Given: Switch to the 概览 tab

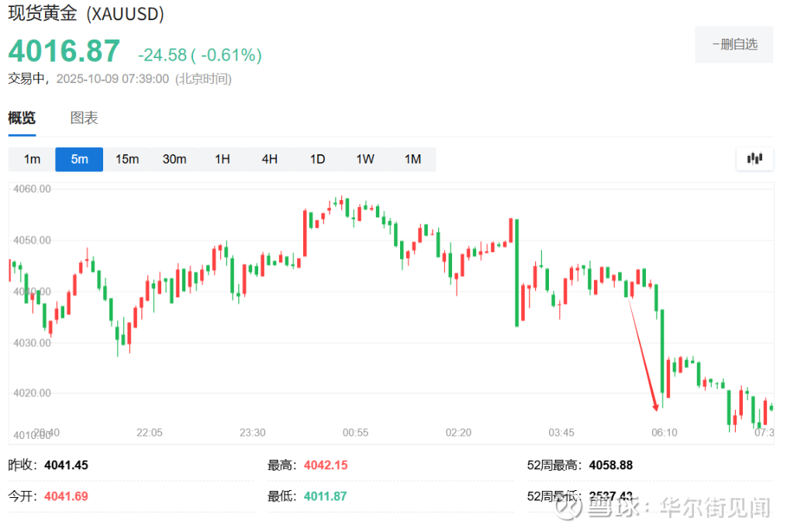Looking at the screenshot, I should [22, 119].
